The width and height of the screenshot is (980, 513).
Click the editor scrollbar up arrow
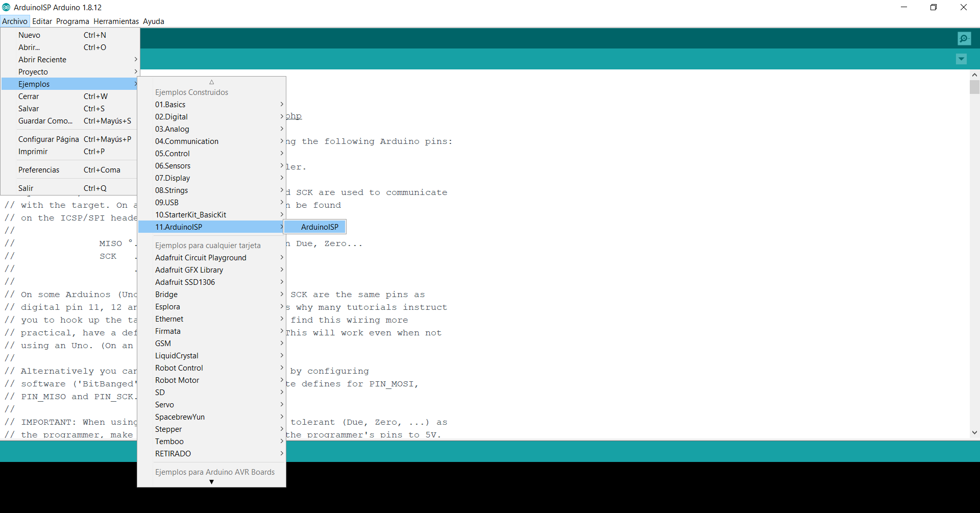[x=974, y=75]
